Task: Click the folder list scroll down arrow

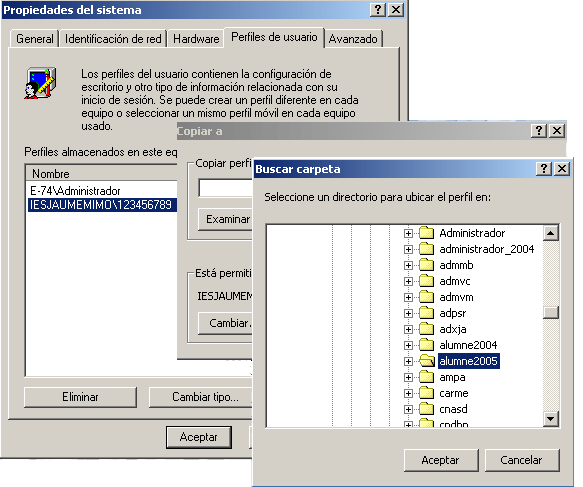Action: pyautogui.click(x=550, y=419)
